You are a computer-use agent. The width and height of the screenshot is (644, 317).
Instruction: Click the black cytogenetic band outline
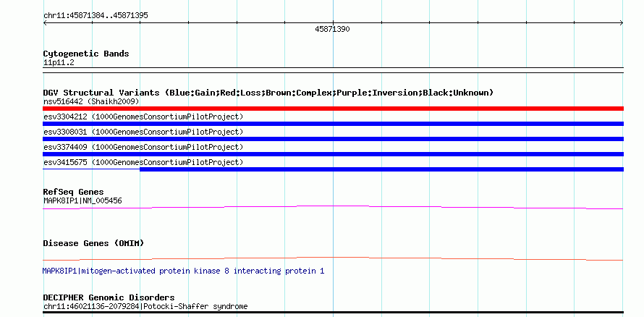coord(333,69)
